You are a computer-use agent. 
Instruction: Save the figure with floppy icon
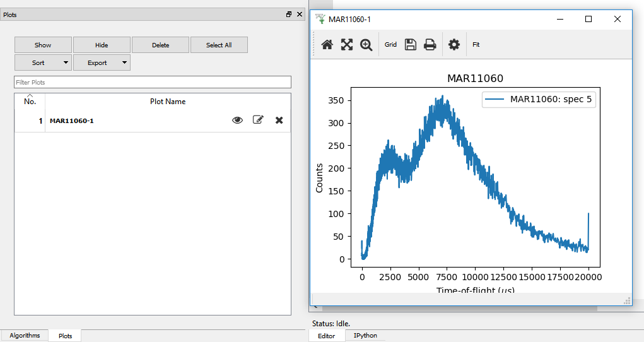(411, 45)
